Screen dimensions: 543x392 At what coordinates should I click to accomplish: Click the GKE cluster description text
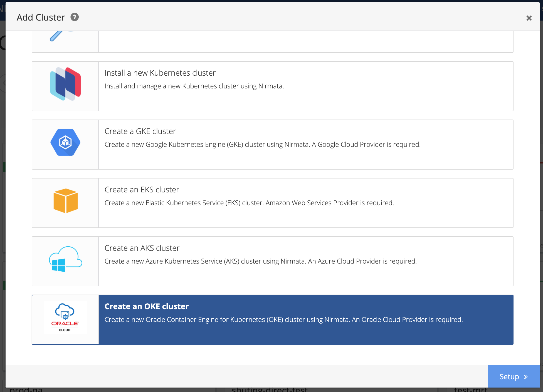point(262,145)
